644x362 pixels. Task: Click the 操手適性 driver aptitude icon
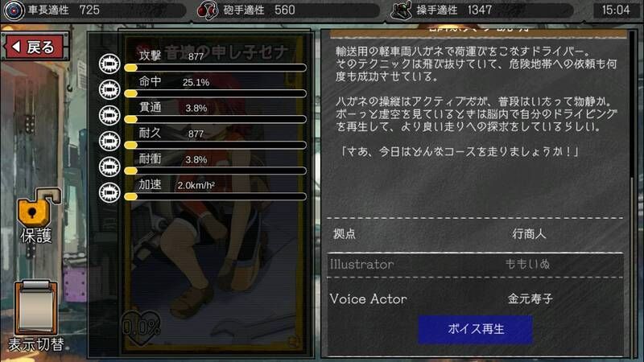(401, 10)
